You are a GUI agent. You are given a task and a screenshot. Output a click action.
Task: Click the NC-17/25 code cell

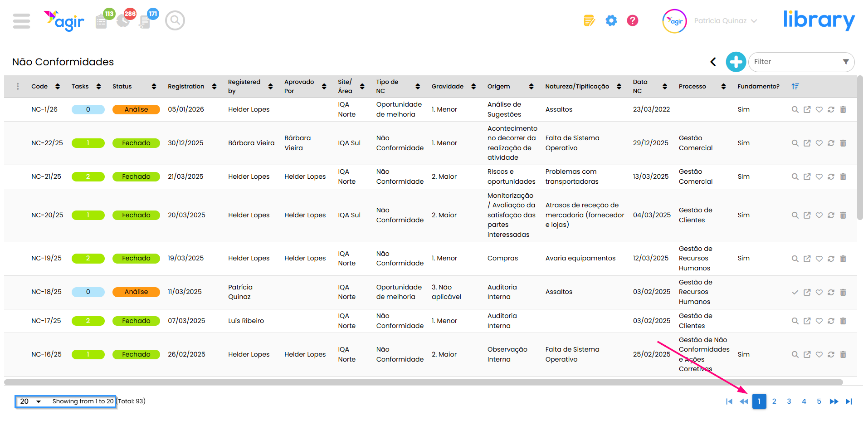(x=46, y=321)
